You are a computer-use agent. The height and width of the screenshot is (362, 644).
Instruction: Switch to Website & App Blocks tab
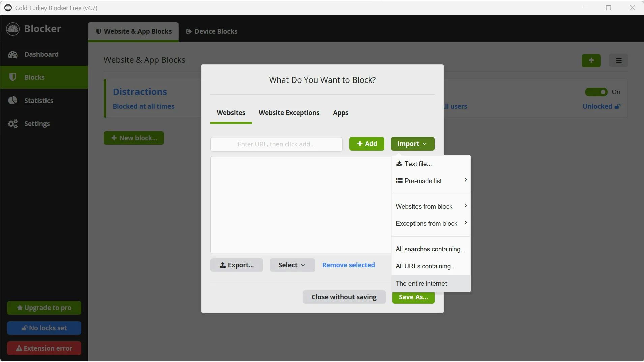(x=133, y=32)
